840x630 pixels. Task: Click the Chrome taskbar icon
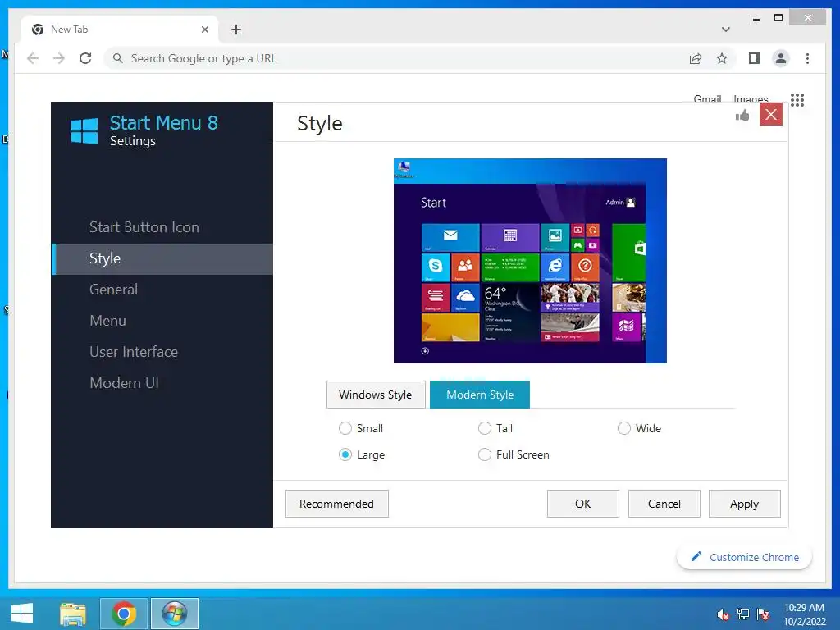[x=124, y=614]
